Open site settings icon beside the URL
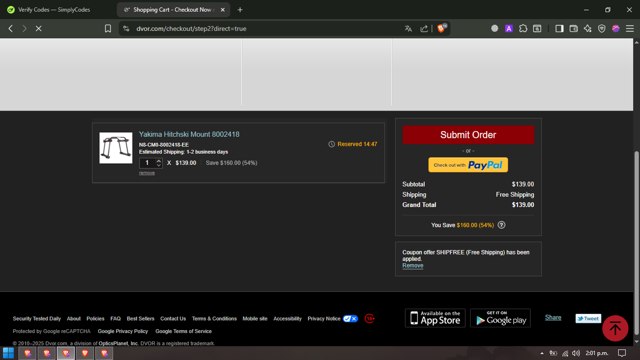 (x=126, y=29)
